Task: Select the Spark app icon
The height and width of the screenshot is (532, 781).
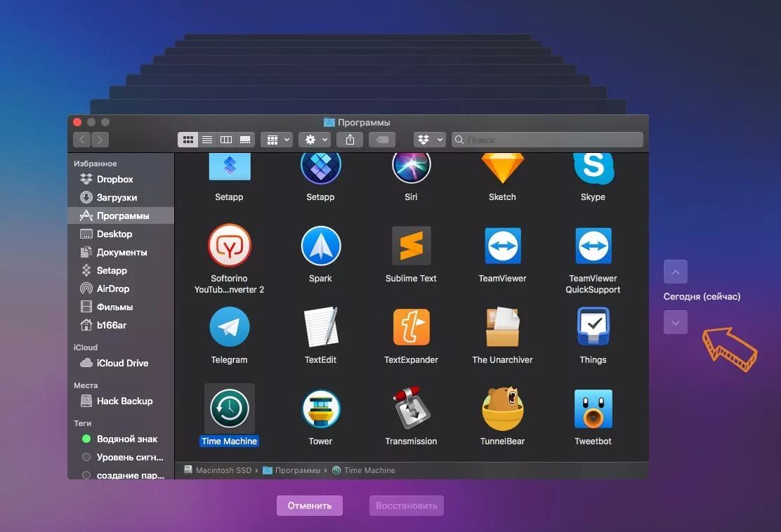Action: click(321, 246)
